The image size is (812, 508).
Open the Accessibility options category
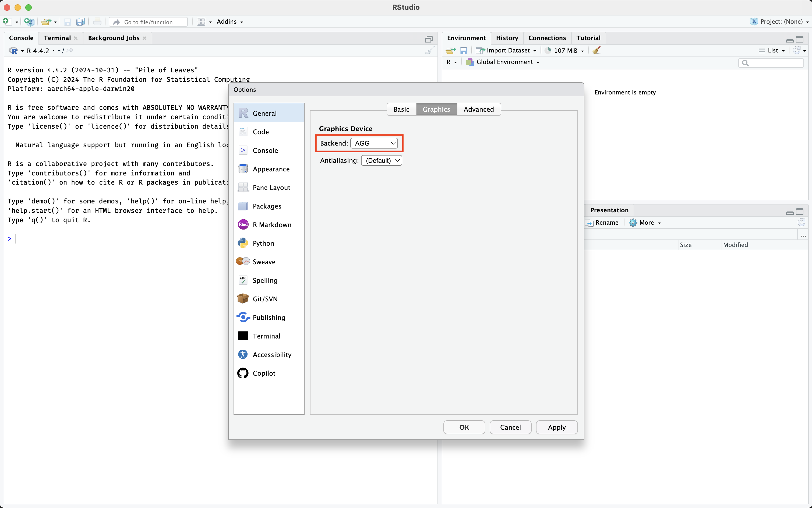click(x=272, y=355)
